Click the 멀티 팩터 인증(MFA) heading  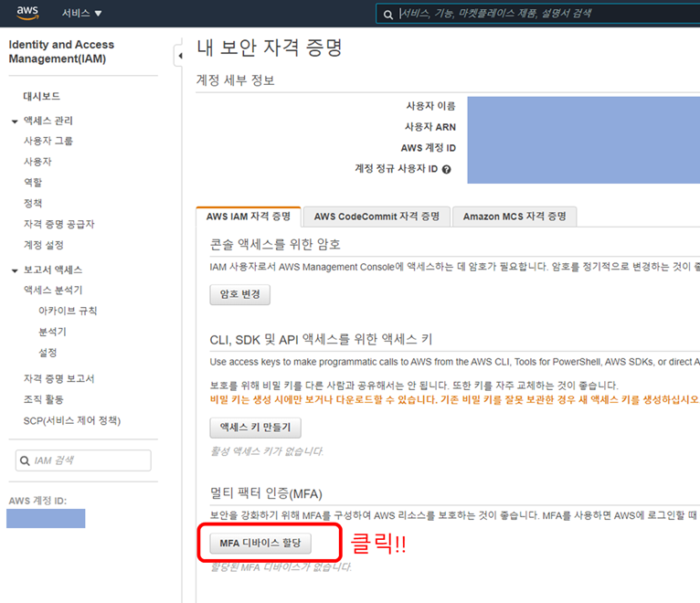coord(266,493)
